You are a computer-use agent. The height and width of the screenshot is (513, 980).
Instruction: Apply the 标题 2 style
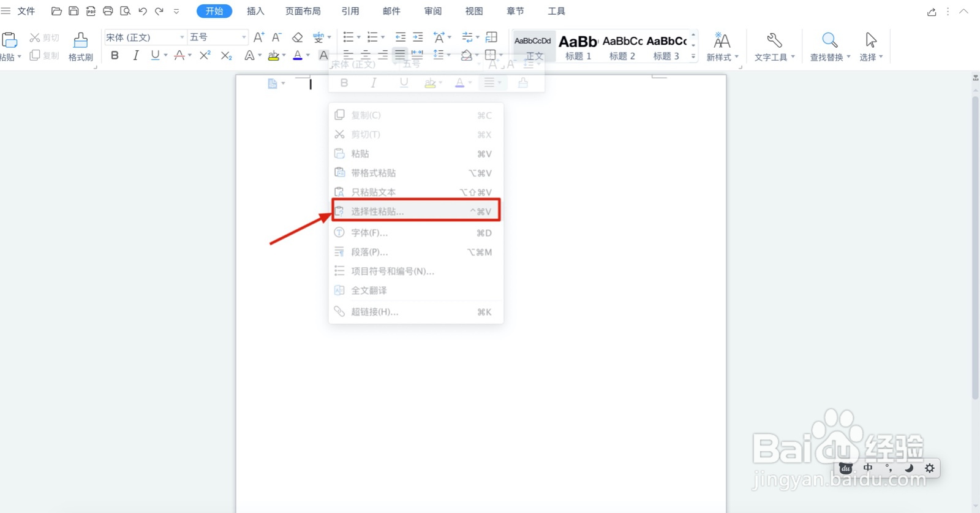(622, 47)
